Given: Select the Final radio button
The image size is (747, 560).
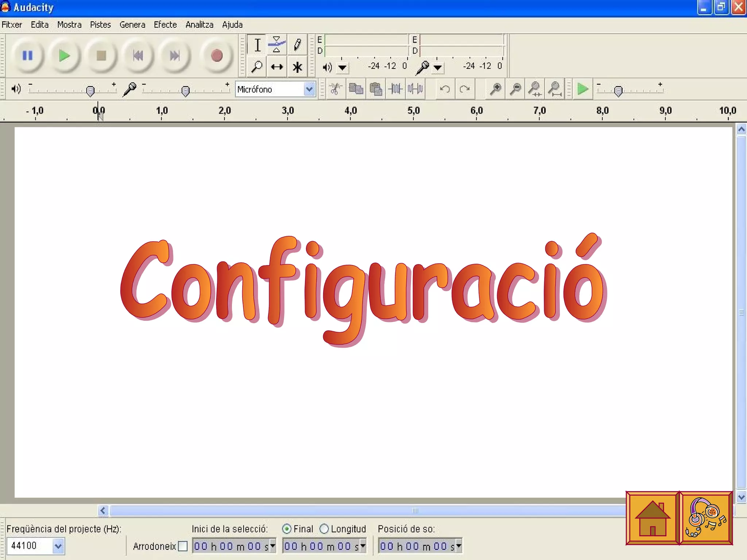Looking at the screenshot, I should 287,529.
